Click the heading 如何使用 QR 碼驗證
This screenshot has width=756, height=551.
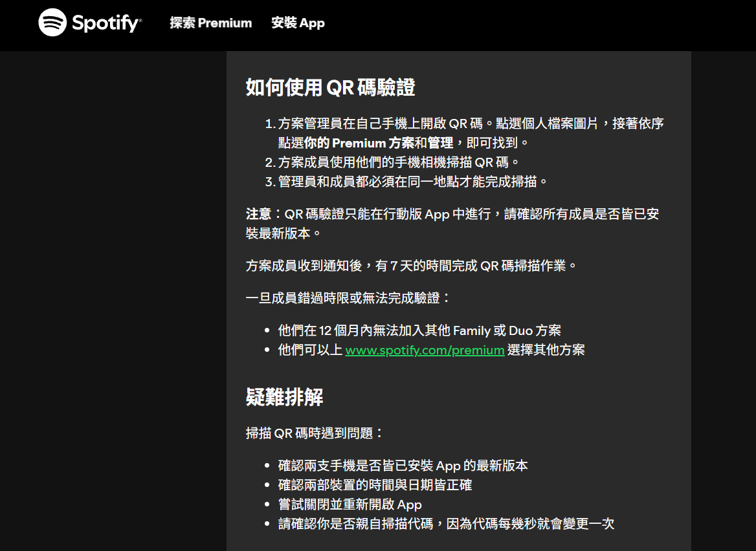(x=330, y=87)
